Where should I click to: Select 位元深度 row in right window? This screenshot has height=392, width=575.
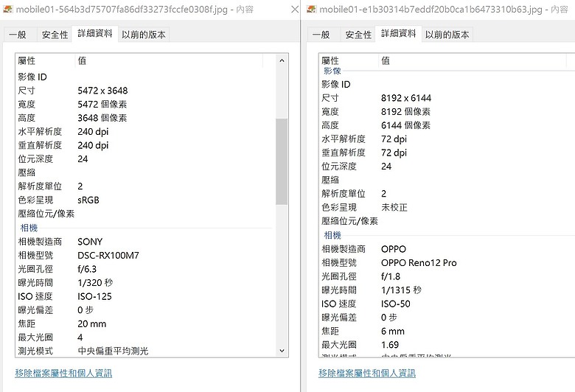tap(447, 167)
